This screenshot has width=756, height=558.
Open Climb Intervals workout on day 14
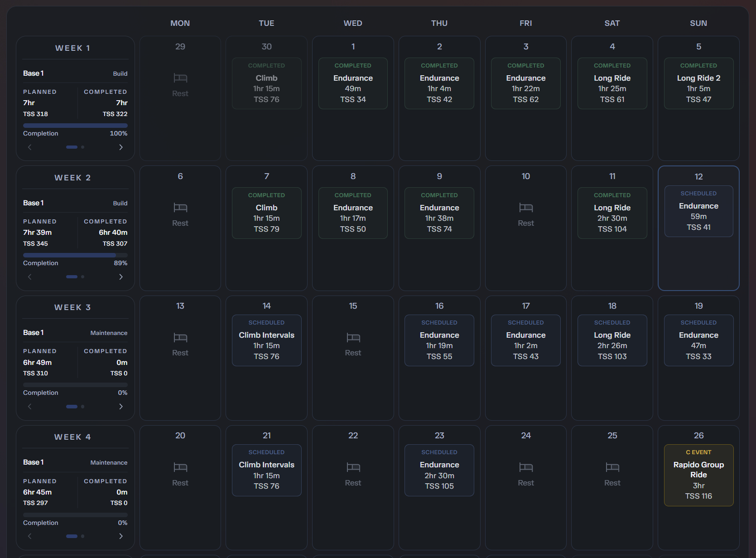click(267, 340)
